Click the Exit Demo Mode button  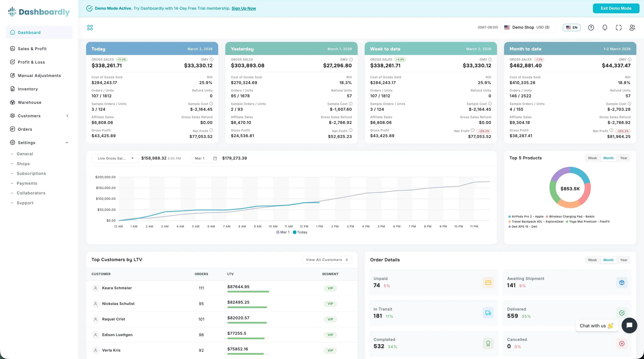tap(616, 8)
